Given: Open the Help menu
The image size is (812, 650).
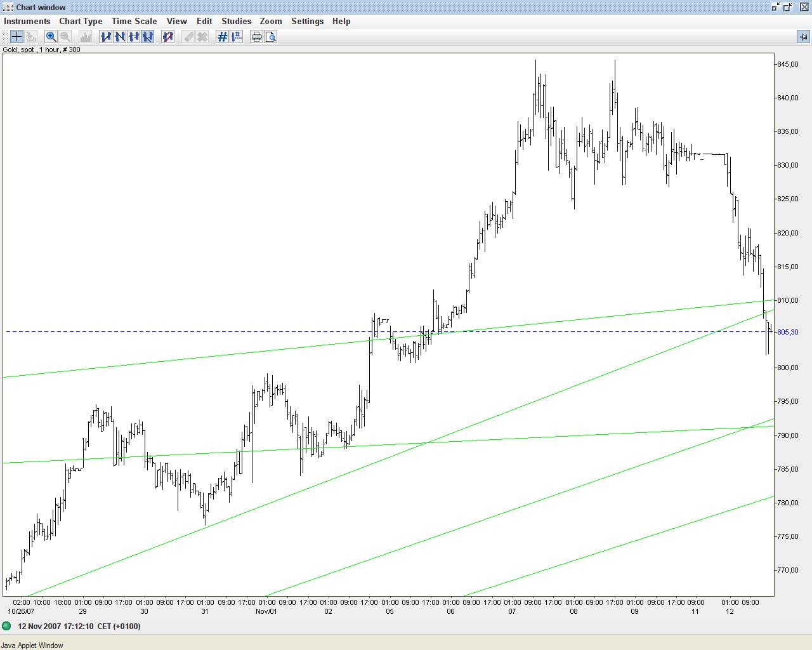Looking at the screenshot, I should pos(341,21).
